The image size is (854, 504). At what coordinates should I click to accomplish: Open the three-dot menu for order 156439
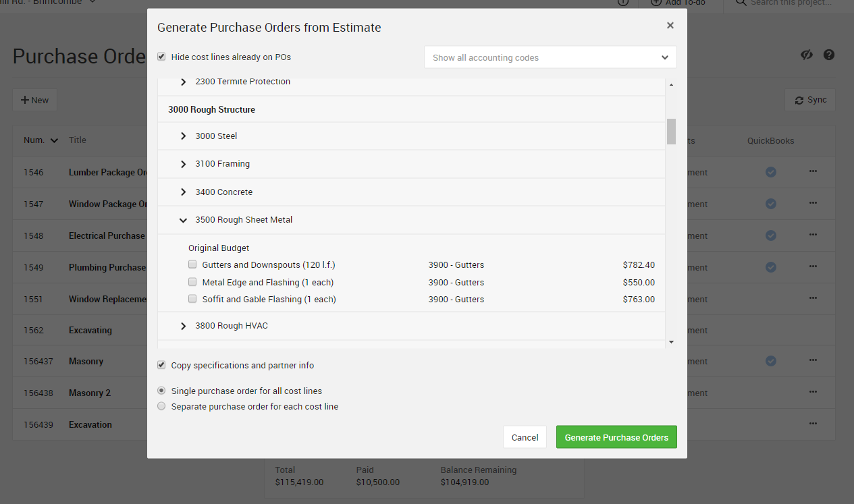pos(813,424)
